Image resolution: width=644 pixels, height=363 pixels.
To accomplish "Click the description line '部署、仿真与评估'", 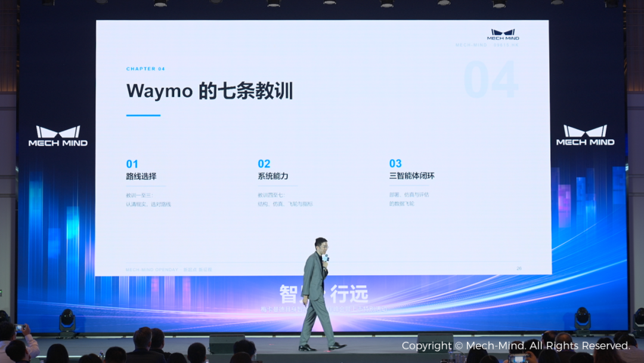I will 409,195.
